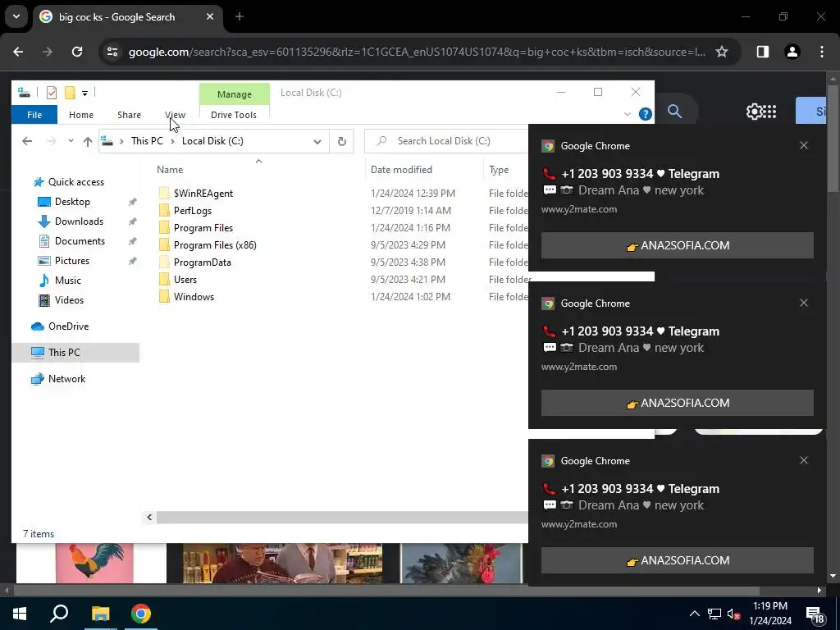
Task: Sort by the Type column header
Action: [499, 170]
